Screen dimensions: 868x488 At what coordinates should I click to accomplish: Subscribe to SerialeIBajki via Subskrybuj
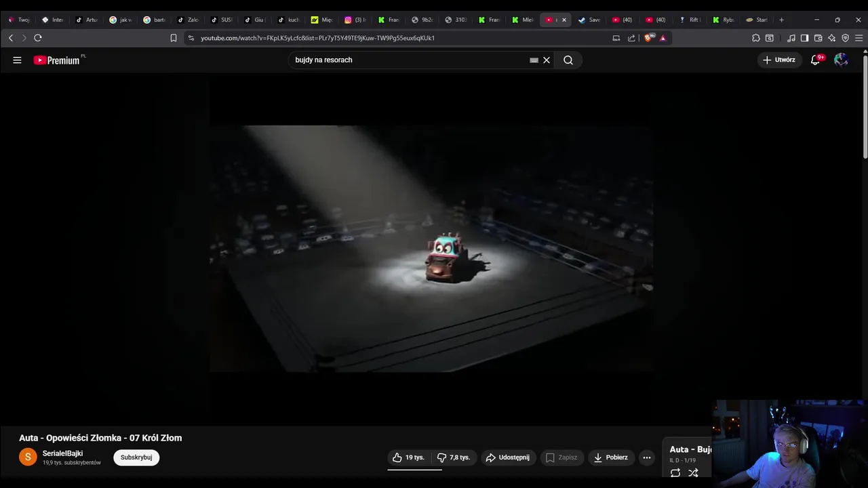click(136, 457)
